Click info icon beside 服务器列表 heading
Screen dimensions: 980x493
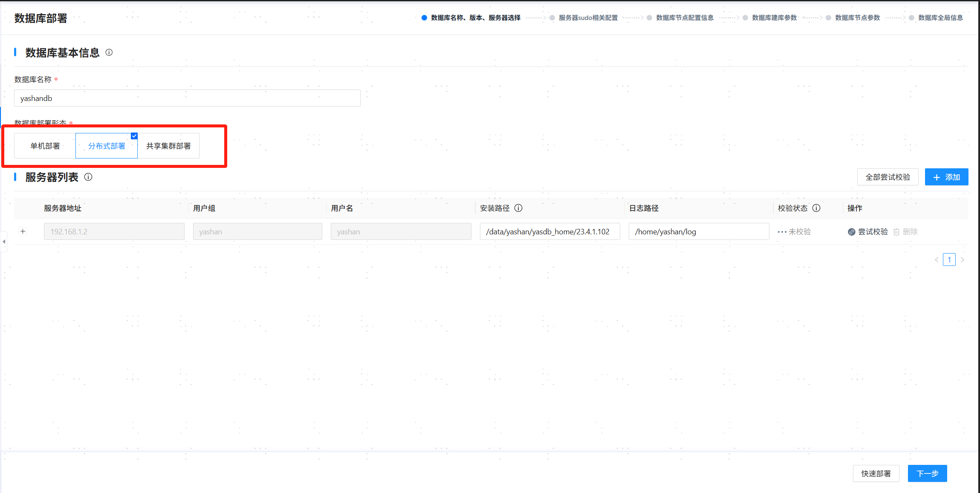pos(88,177)
